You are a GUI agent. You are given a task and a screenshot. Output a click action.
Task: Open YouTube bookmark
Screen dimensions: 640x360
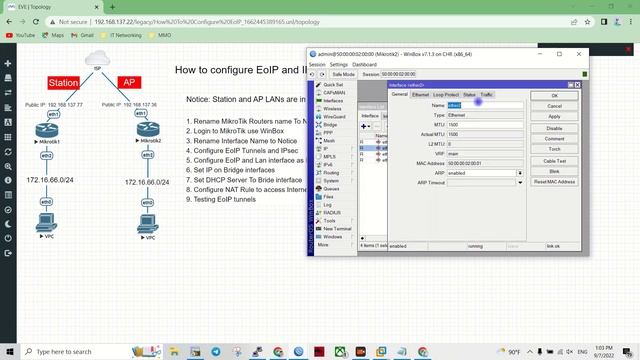(20, 36)
